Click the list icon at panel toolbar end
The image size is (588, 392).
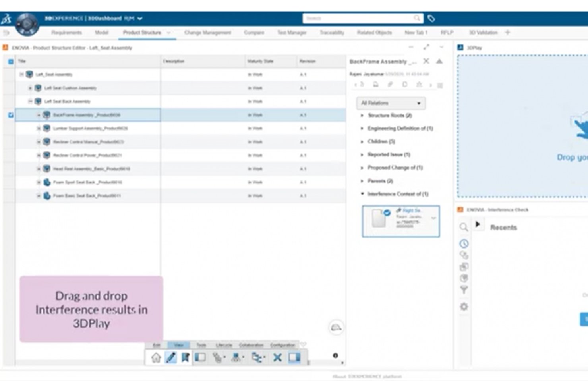tap(440, 85)
